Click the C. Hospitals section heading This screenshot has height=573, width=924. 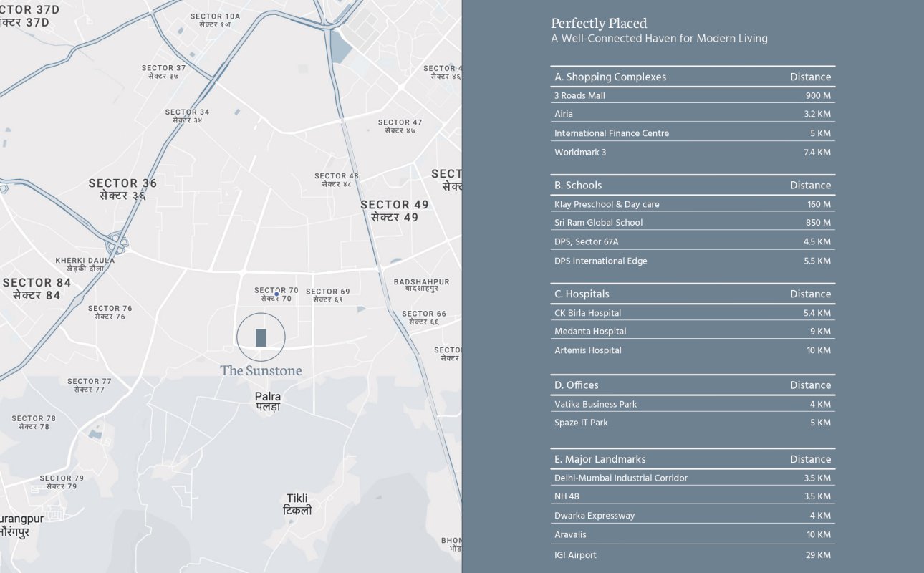tap(582, 294)
